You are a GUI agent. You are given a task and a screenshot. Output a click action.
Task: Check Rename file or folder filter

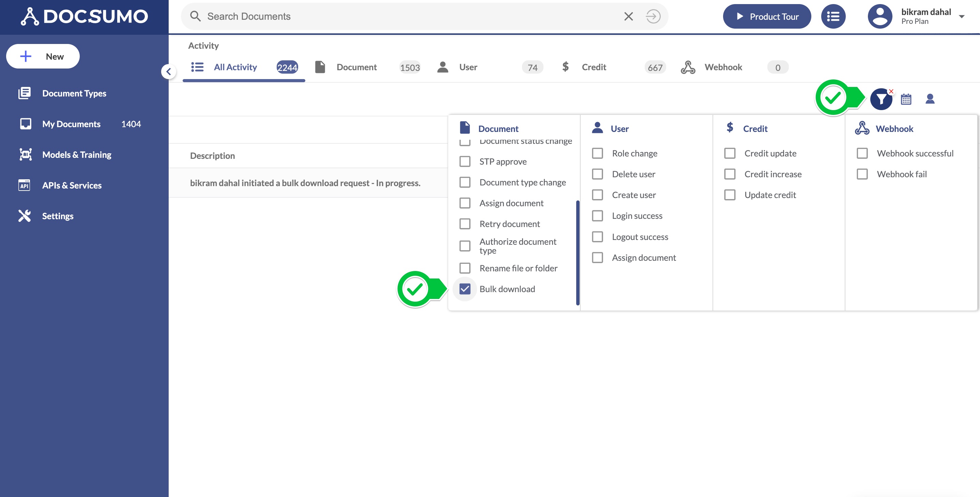[464, 268]
